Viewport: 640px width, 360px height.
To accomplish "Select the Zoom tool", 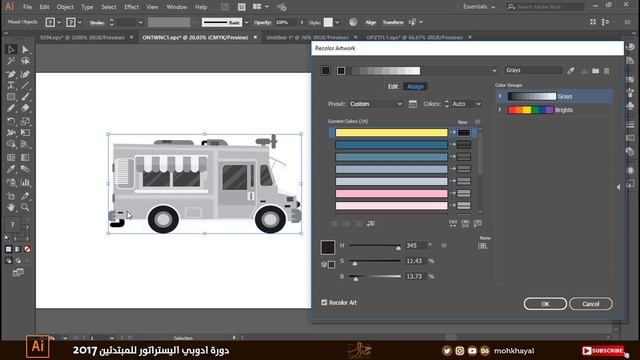I will pyautogui.click(x=25, y=207).
